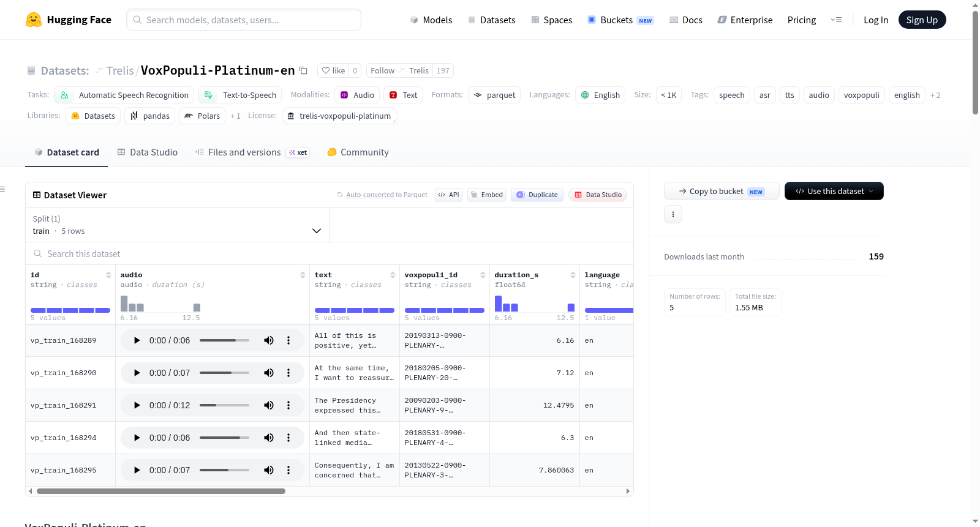980x527 pixels.
Task: Play audio for vp_train_168289
Action: [137, 340]
